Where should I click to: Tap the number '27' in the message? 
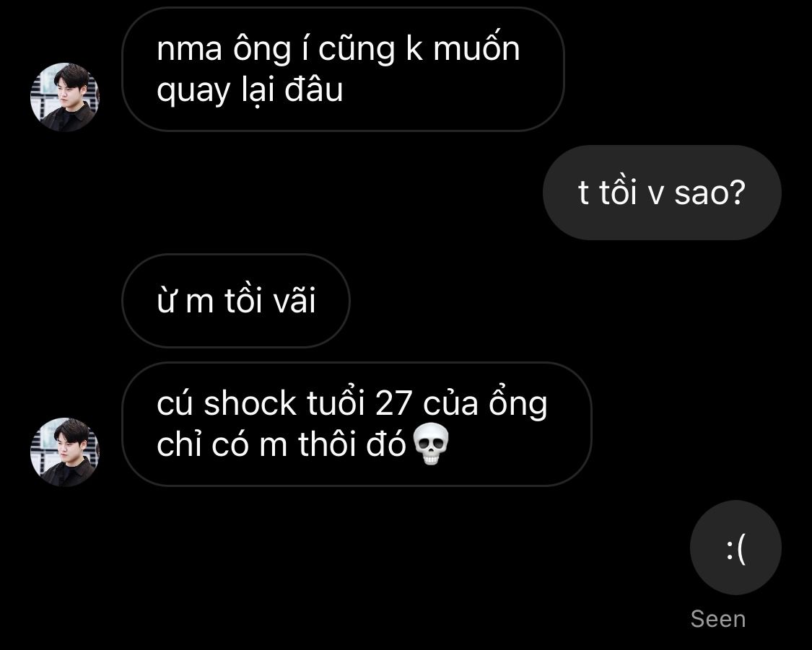pos(394,403)
